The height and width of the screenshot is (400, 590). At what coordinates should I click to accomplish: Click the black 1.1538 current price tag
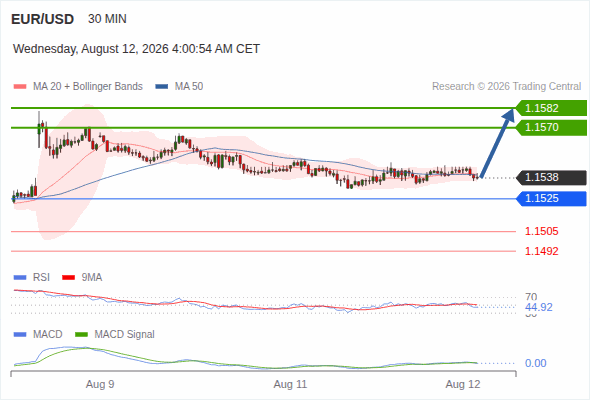551,177
